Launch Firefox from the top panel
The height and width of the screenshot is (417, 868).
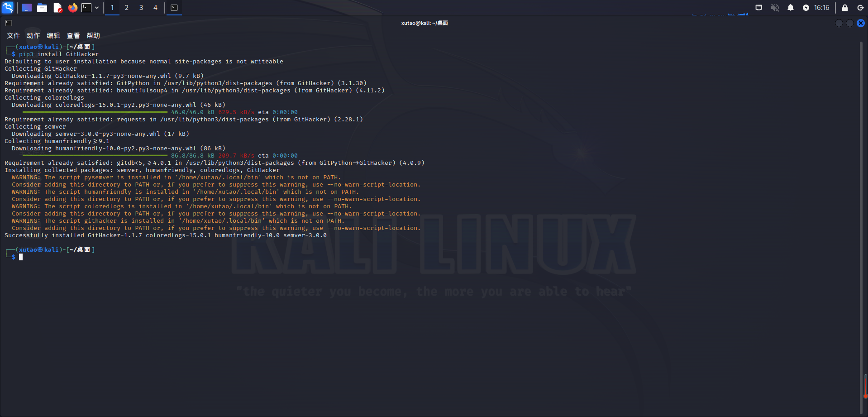(x=73, y=8)
